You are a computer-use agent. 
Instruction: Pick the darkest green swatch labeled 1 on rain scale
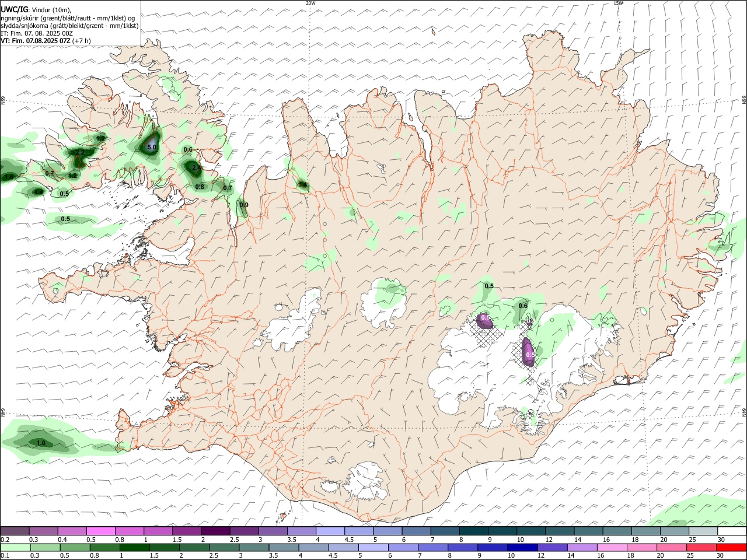134,548
